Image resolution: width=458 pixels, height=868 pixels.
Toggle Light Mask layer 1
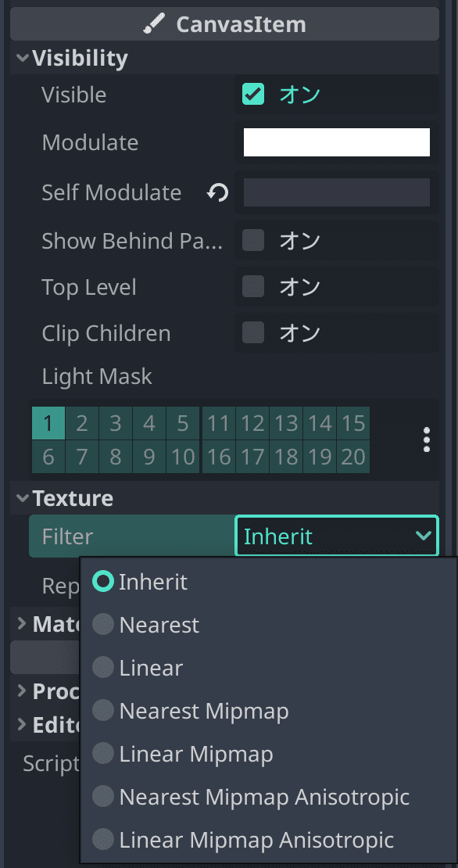(x=48, y=424)
